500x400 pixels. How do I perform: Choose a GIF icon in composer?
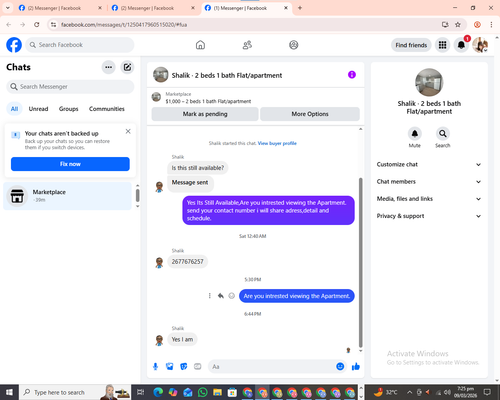tap(198, 367)
